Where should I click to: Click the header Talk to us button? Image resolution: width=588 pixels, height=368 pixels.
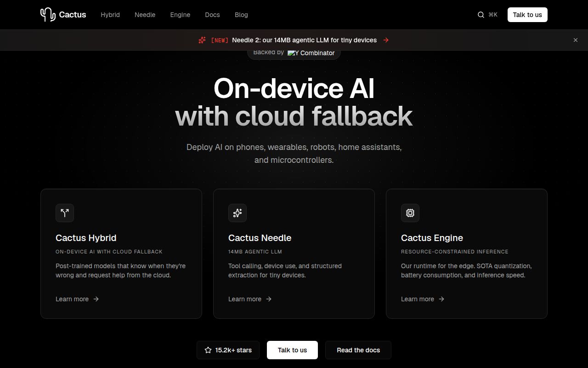pos(527,15)
